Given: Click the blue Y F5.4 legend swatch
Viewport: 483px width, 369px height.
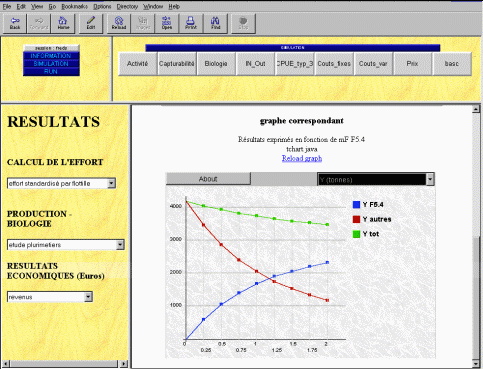Looking at the screenshot, I should 356,205.
